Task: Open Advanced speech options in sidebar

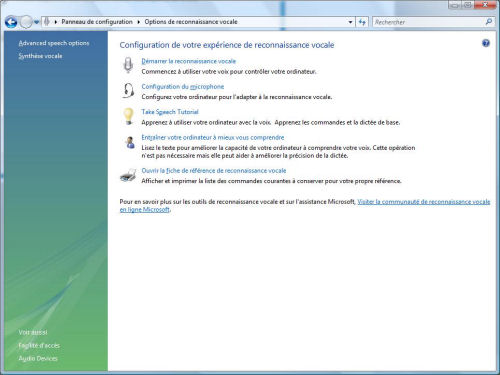Action: (54, 43)
